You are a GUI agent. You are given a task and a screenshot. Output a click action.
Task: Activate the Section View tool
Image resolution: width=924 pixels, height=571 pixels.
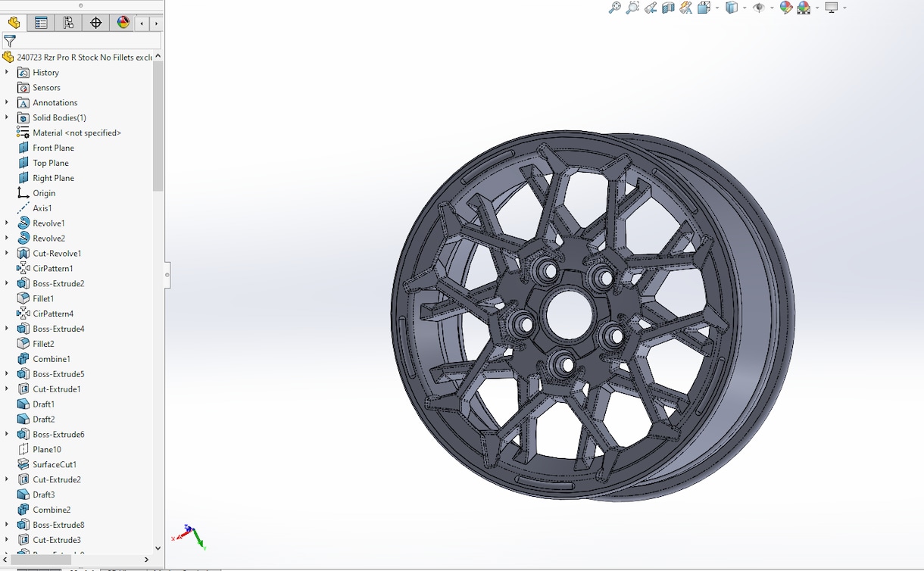668,8
